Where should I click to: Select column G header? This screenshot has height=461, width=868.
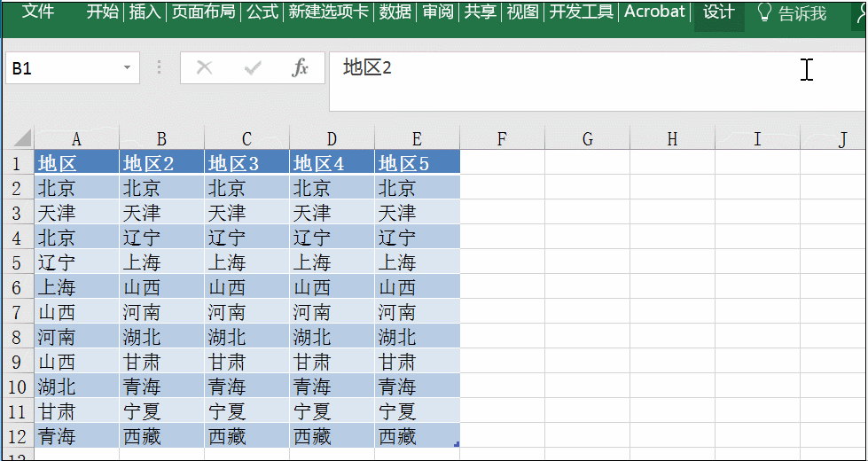click(x=587, y=138)
